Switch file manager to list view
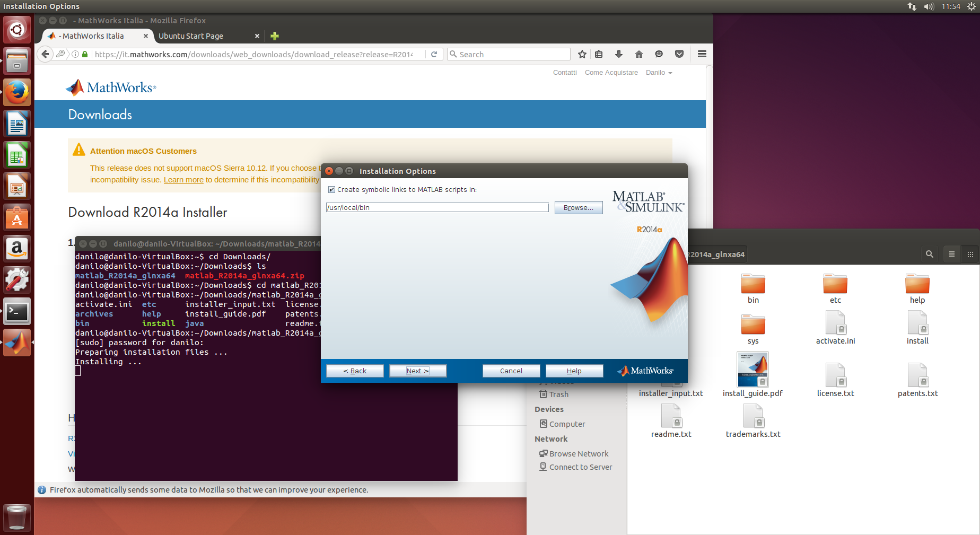Viewport: 980px width, 535px height. pyautogui.click(x=952, y=254)
